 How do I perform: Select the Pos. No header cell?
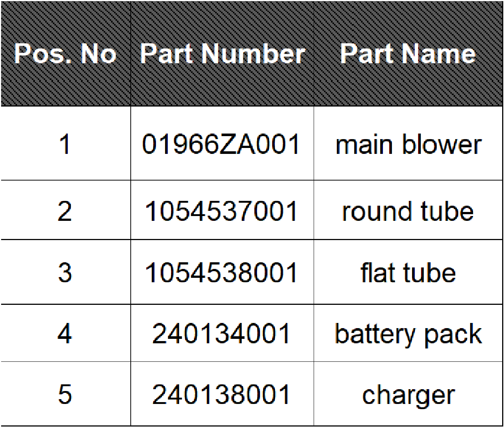[x=66, y=54]
